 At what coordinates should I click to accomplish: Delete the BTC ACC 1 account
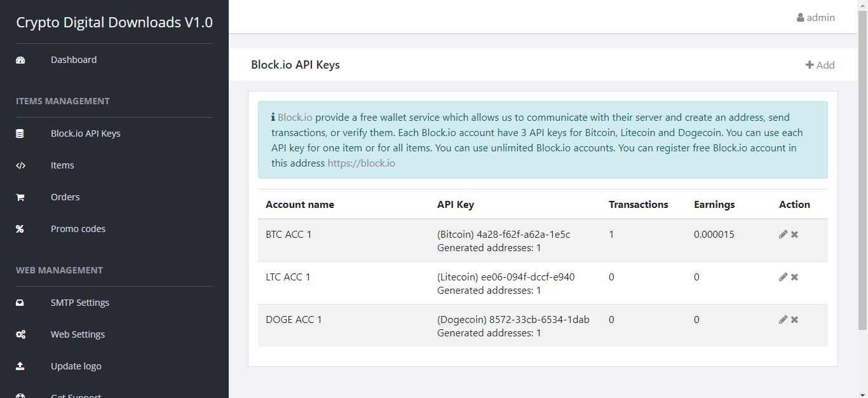pyautogui.click(x=794, y=235)
